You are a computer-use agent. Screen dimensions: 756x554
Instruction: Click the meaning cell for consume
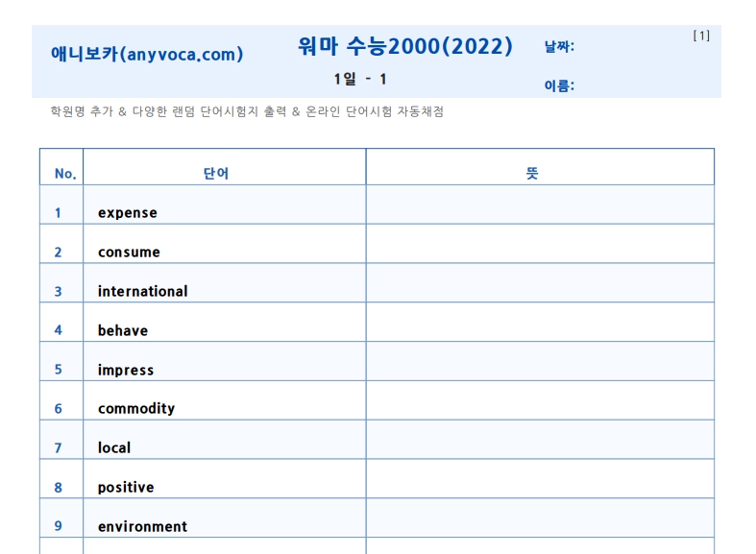[x=540, y=244]
